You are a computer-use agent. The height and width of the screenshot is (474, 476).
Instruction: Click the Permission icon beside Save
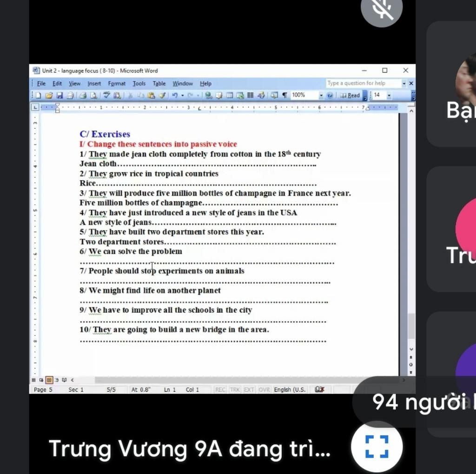70,95
